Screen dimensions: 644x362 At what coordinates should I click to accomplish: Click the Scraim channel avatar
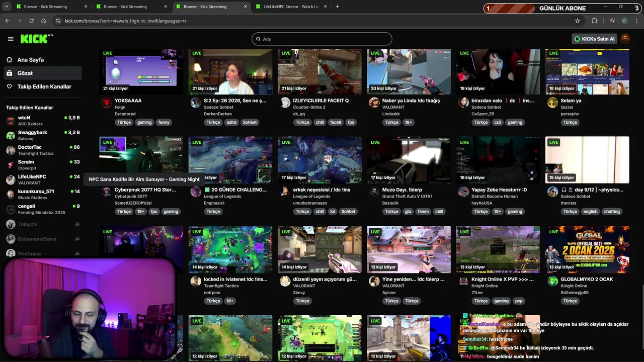point(11,165)
